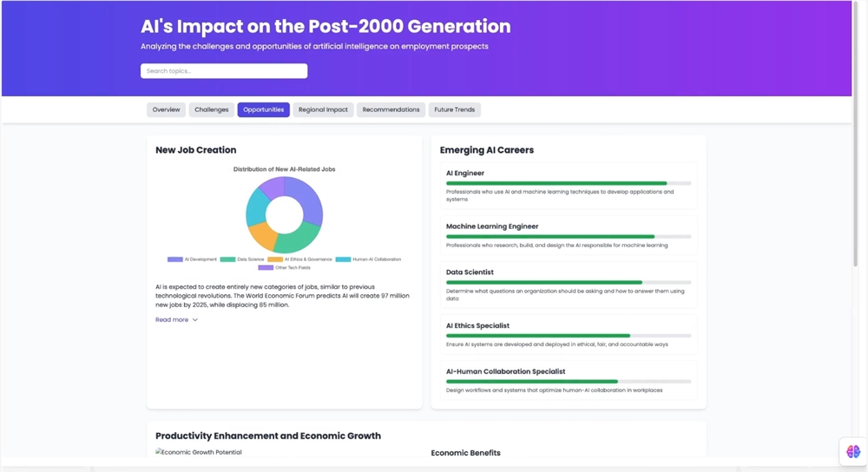Click the Search topics input field
The height and width of the screenshot is (472, 868).
224,71
